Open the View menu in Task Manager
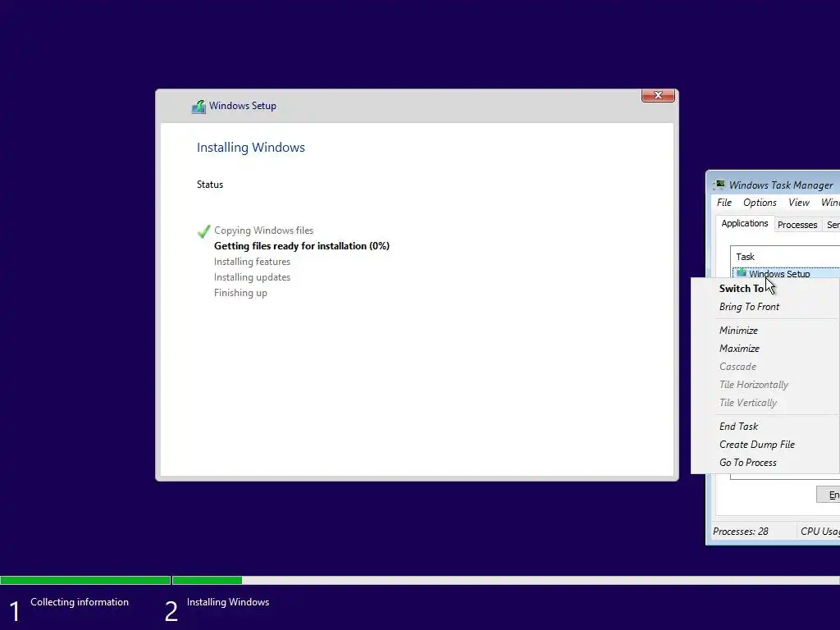The width and height of the screenshot is (840, 630). coord(798,203)
